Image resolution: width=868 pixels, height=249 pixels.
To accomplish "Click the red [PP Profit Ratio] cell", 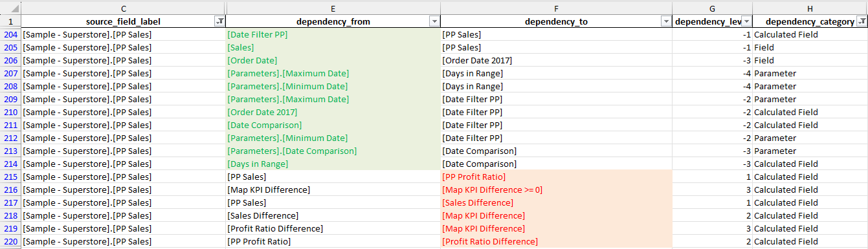I will [x=556, y=177].
